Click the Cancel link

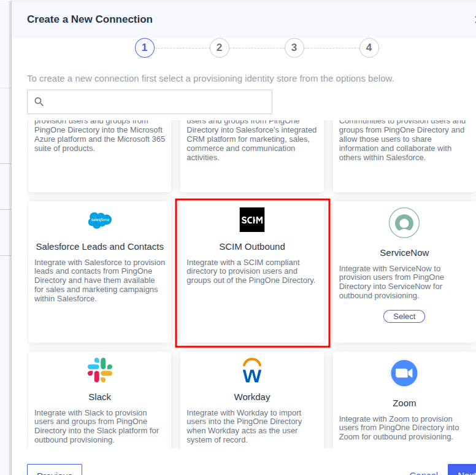(x=423, y=473)
